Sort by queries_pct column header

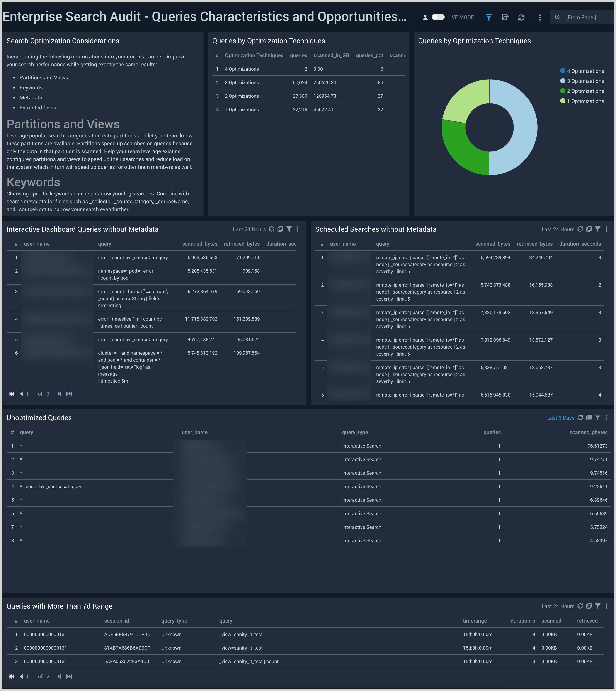(369, 55)
